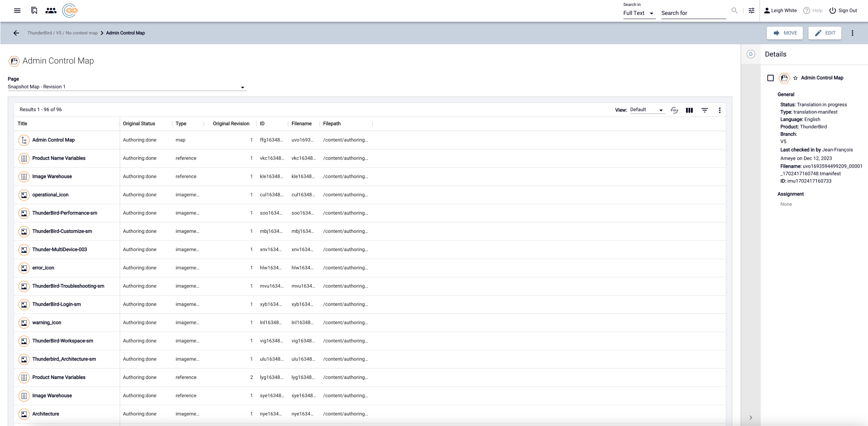This screenshot has height=426, width=868.
Task: Click the Results 1 - 96 of 96 text
Action: [41, 110]
